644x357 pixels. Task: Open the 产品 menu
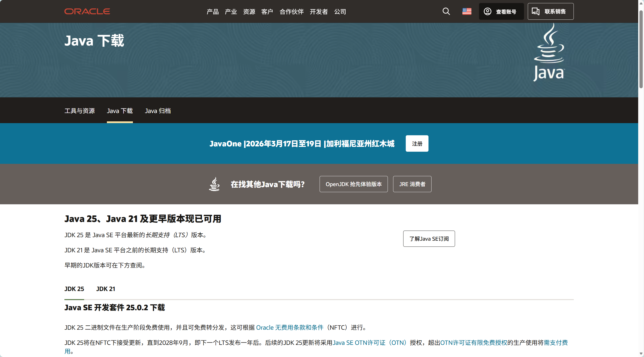(212, 12)
